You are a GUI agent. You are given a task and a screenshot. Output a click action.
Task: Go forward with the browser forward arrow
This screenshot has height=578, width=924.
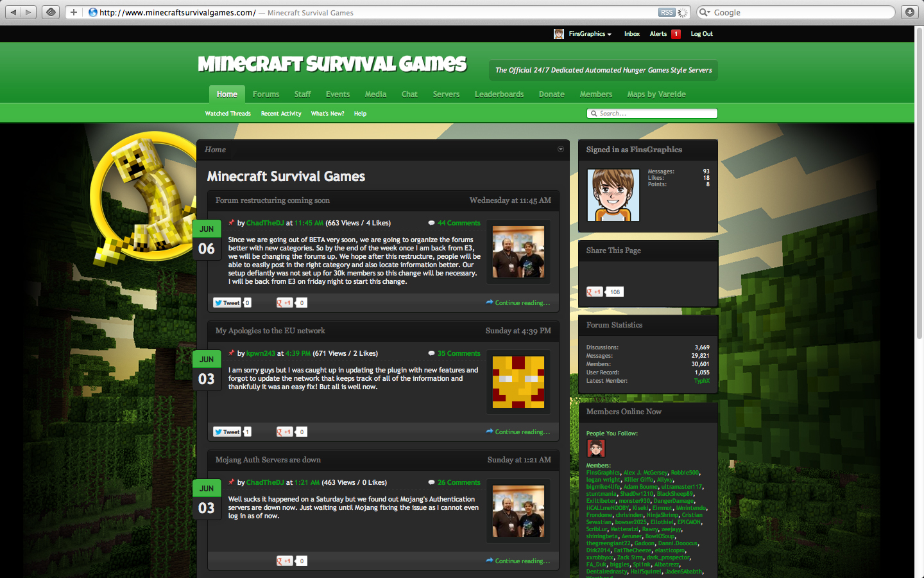pyautogui.click(x=28, y=12)
